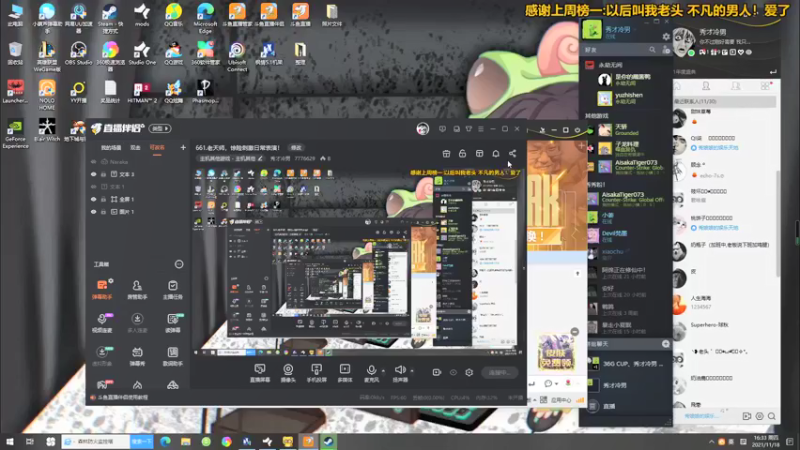Open the Blair Witch desktop shortcut

pyautogui.click(x=46, y=131)
